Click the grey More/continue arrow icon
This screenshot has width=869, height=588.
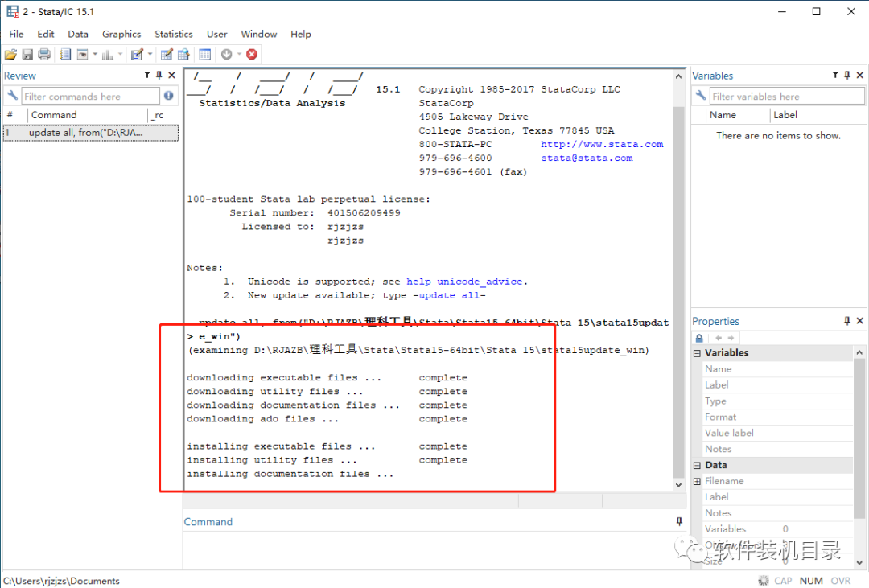click(227, 55)
